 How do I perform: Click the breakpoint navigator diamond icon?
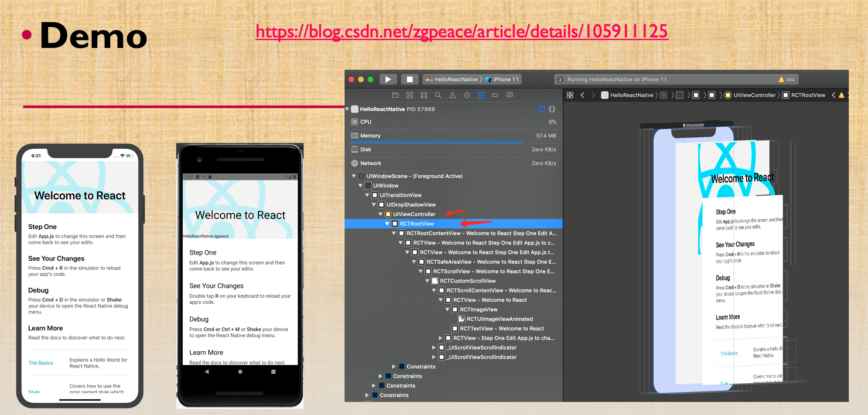467,95
